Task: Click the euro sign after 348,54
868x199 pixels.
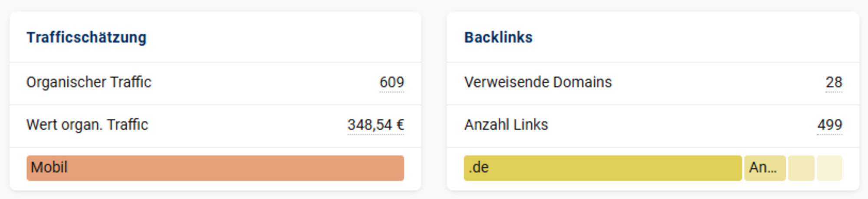Action: pyautogui.click(x=400, y=125)
